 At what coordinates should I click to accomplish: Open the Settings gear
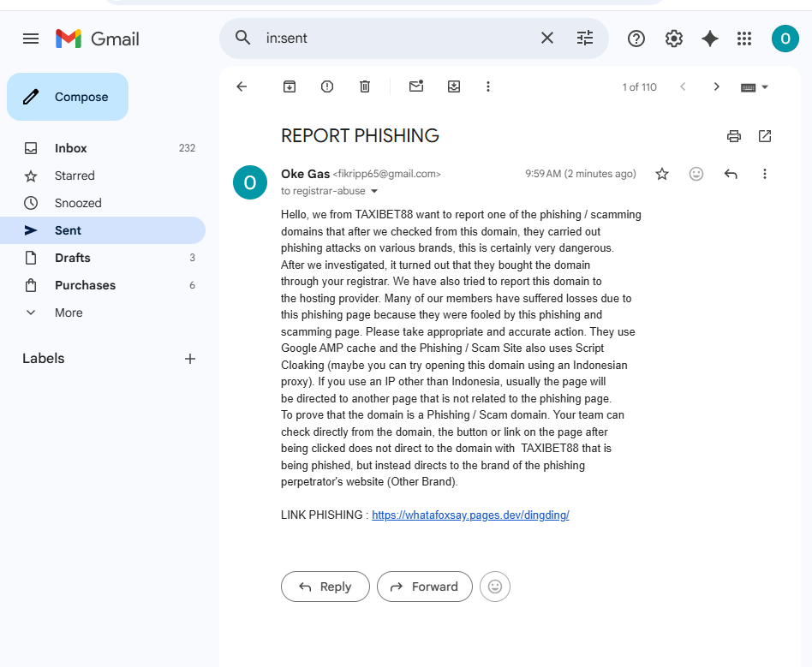click(x=674, y=39)
